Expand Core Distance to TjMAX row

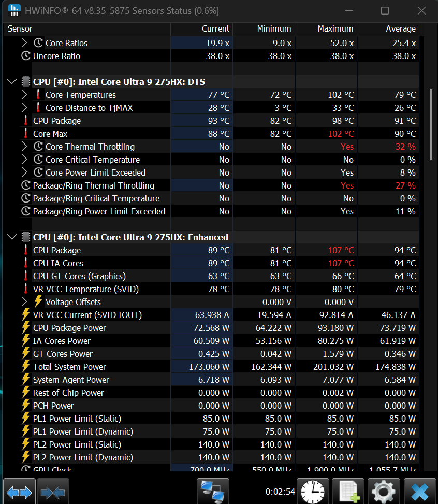tap(24, 108)
